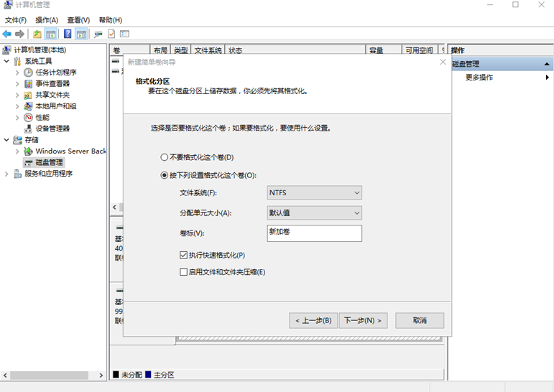The width and height of the screenshot is (554, 392).
Task: Collapse the 存储 tree node
Action: (x=6, y=140)
